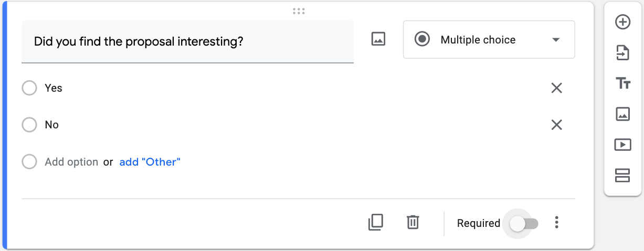Viewport: 644px width, 251px height.
Task: Click "Add option" to add a choice
Action: coord(71,162)
